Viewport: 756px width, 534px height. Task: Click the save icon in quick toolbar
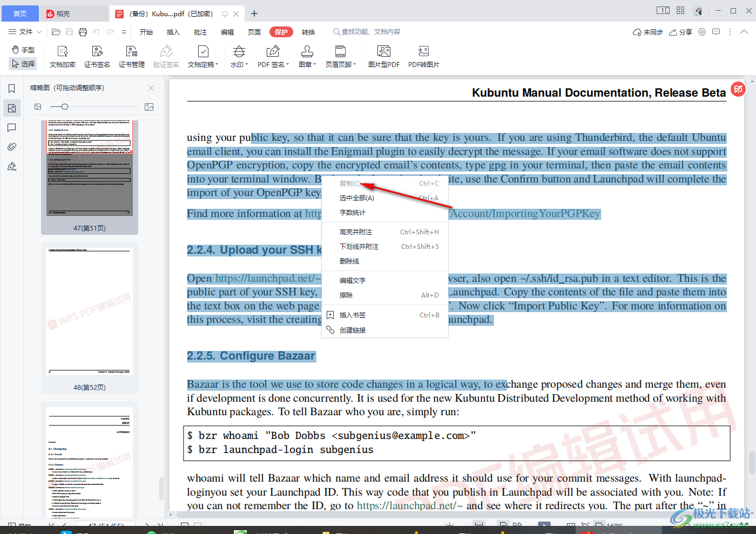tap(69, 32)
